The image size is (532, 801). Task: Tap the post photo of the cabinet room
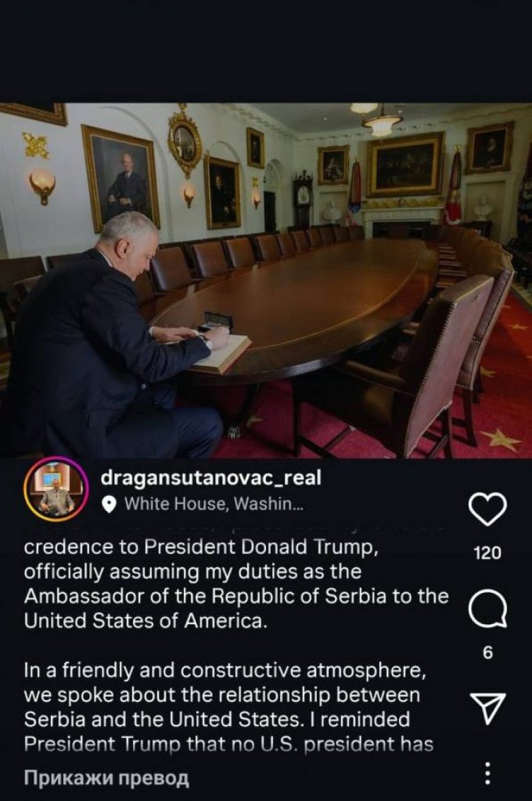266,281
